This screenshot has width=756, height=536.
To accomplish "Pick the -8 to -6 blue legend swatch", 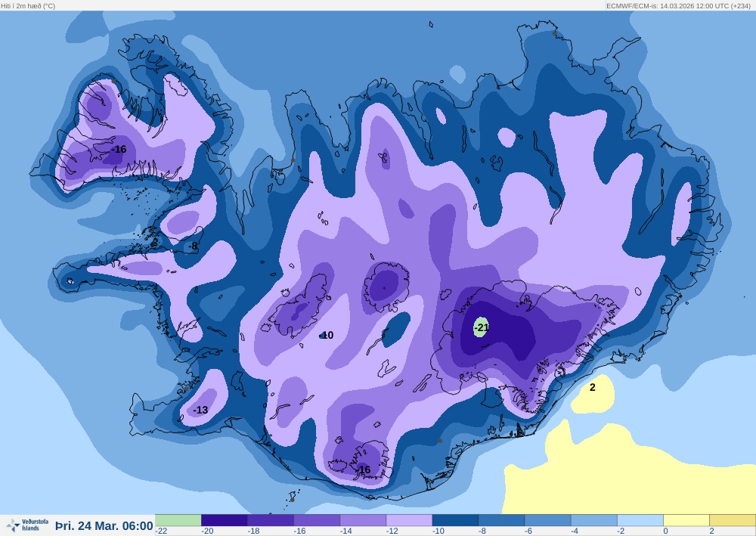I will tap(502, 520).
